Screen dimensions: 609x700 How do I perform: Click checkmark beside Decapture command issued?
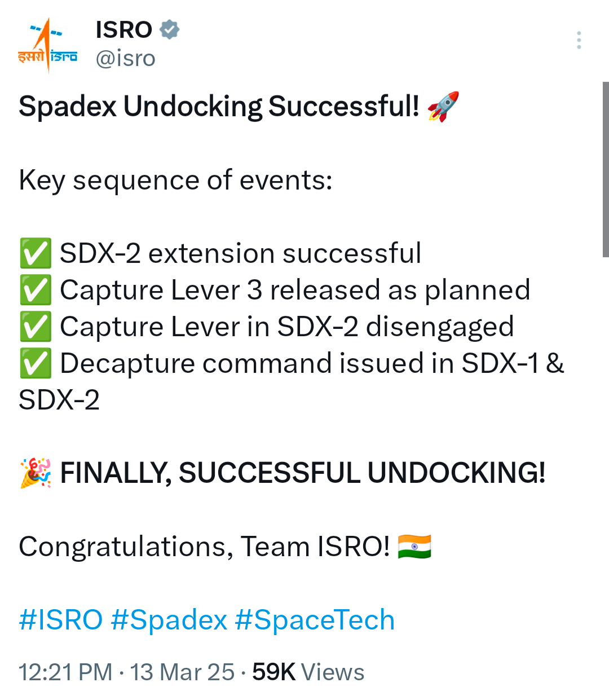click(x=36, y=363)
